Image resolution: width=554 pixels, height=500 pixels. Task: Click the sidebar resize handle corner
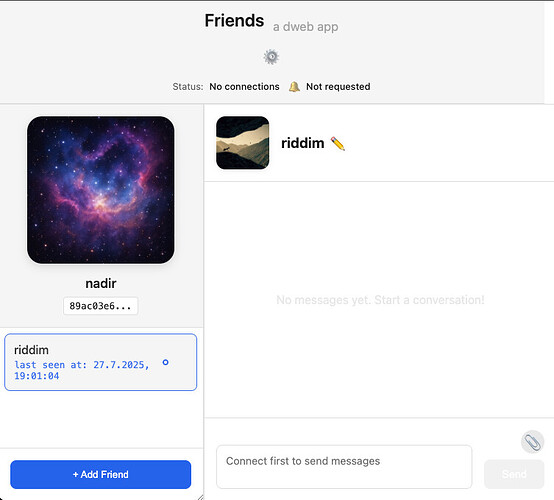click(200, 497)
